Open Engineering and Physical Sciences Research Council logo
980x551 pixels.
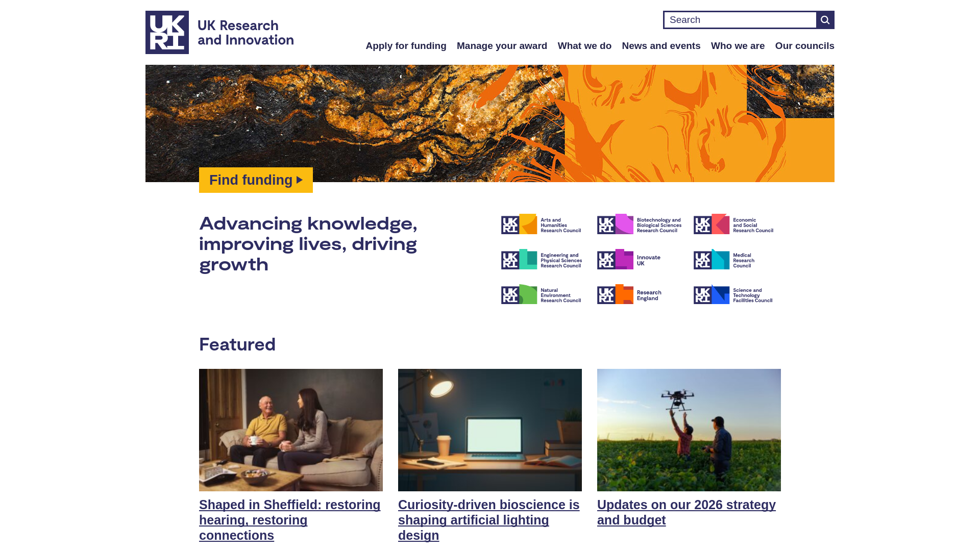(x=542, y=259)
